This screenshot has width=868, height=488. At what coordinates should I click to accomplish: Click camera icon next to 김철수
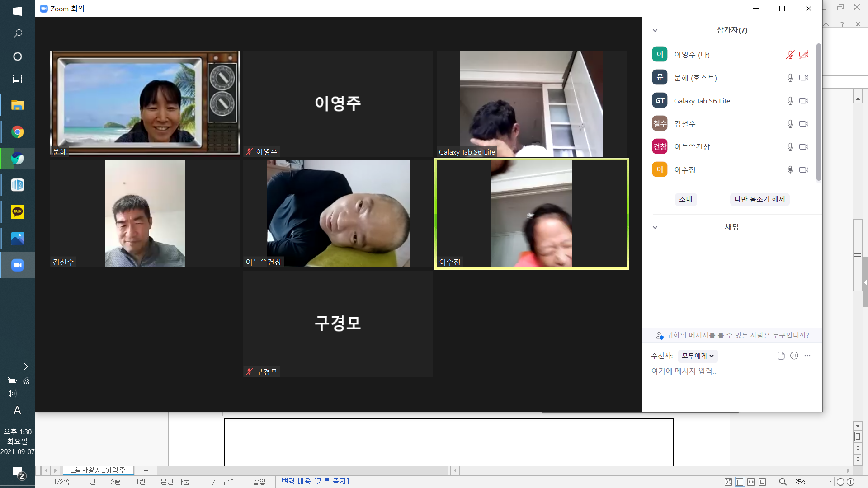click(804, 124)
